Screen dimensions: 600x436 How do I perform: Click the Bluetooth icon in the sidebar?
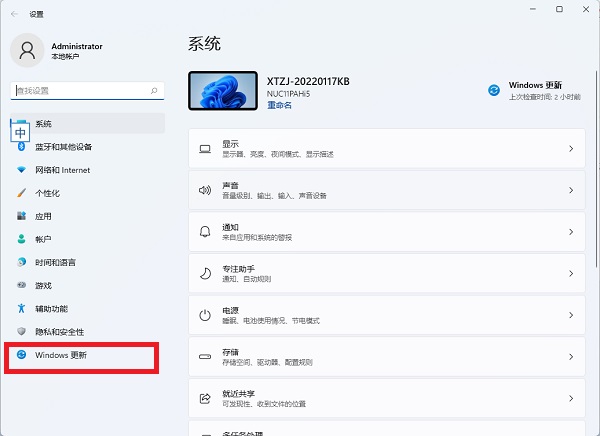pos(21,147)
